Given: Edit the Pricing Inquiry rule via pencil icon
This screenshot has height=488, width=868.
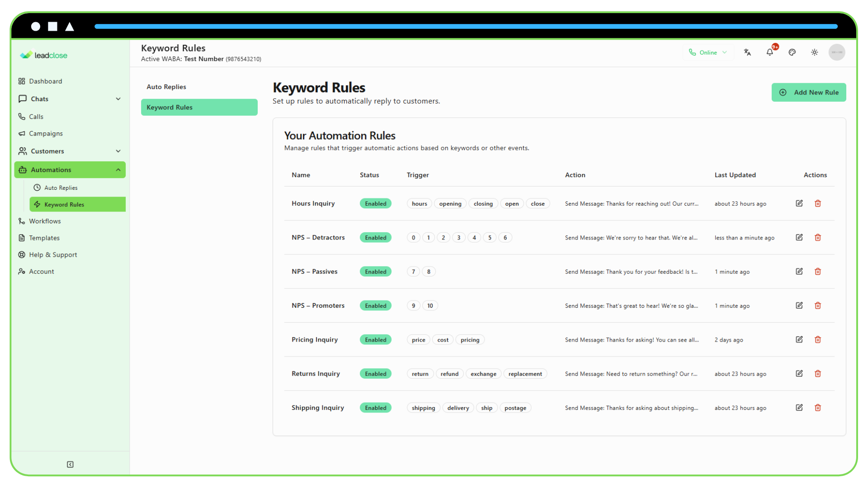Looking at the screenshot, I should [799, 339].
